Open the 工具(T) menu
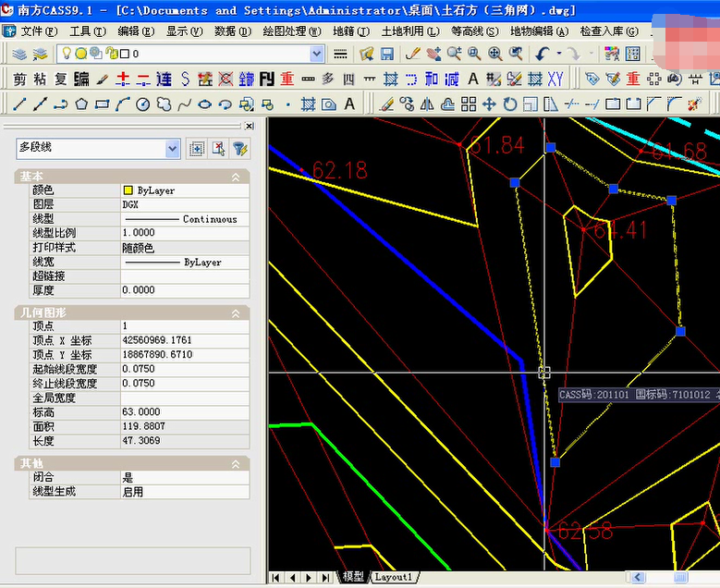The width and height of the screenshot is (720, 588). (88, 31)
